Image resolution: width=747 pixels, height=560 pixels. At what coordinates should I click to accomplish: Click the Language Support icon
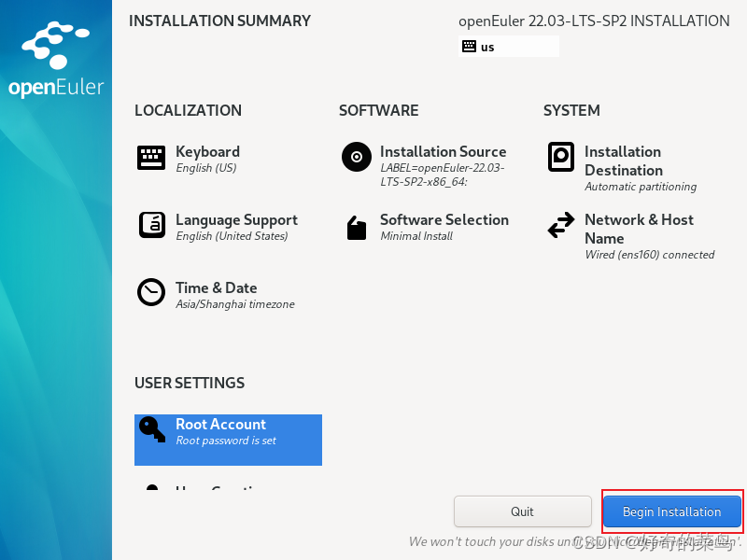point(152,225)
